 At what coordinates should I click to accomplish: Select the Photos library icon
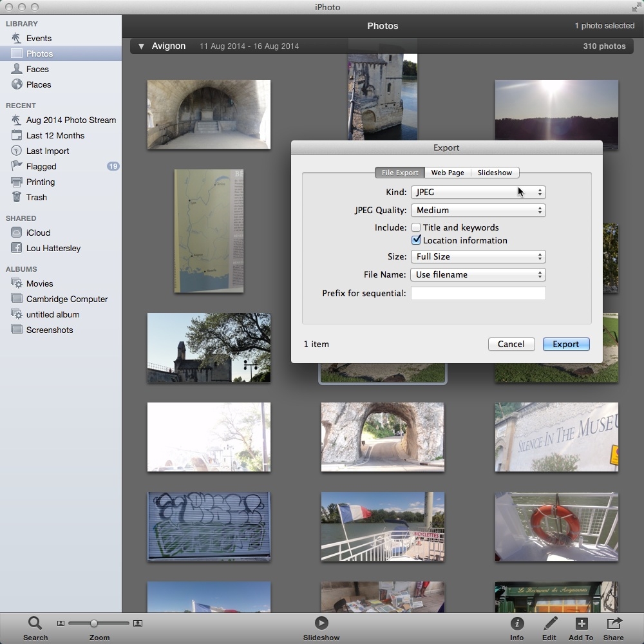[17, 53]
